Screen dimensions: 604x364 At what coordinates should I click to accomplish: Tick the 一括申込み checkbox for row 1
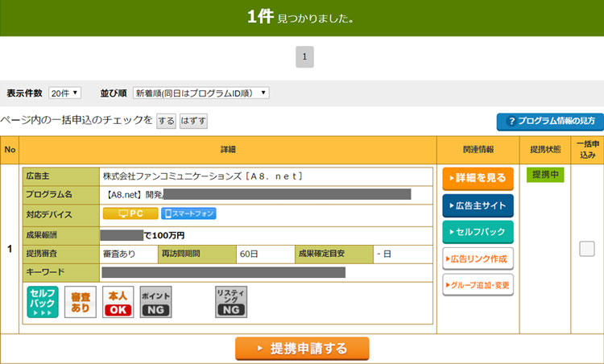tap(586, 249)
